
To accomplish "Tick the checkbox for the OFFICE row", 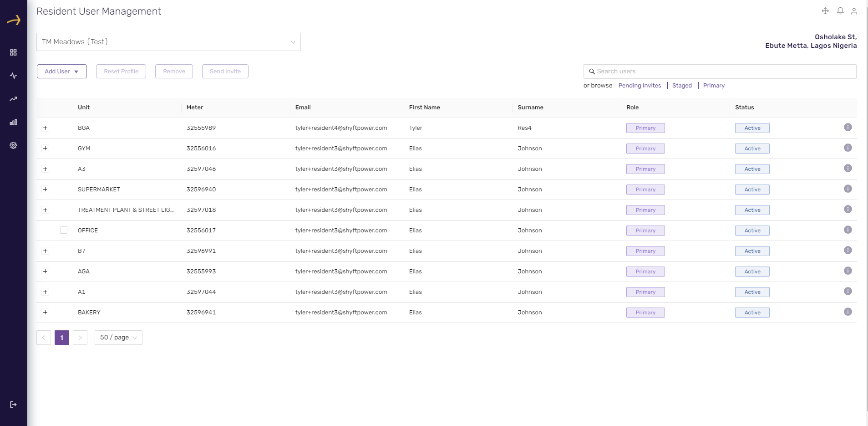I will tap(64, 230).
